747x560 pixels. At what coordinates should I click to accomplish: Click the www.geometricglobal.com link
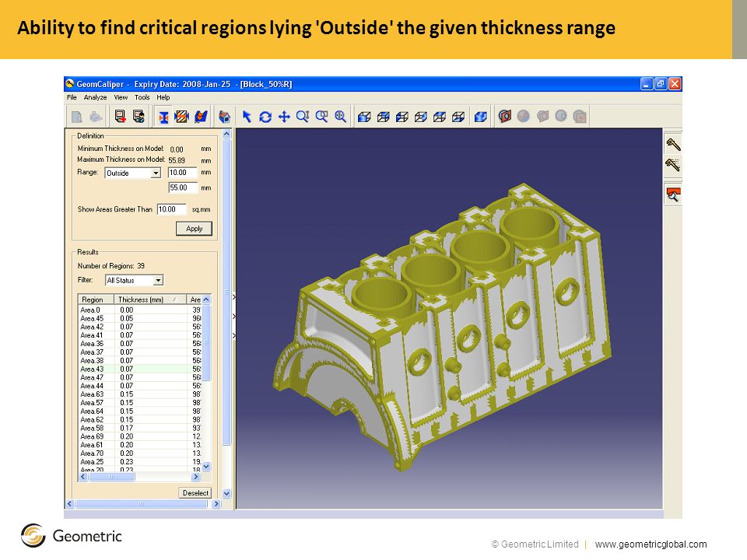[x=651, y=544]
